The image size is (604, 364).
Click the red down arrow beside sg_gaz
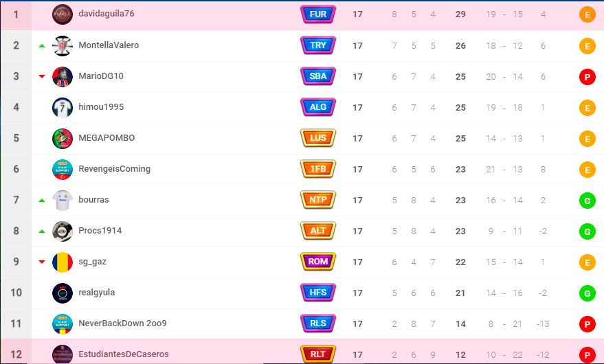coord(42,262)
